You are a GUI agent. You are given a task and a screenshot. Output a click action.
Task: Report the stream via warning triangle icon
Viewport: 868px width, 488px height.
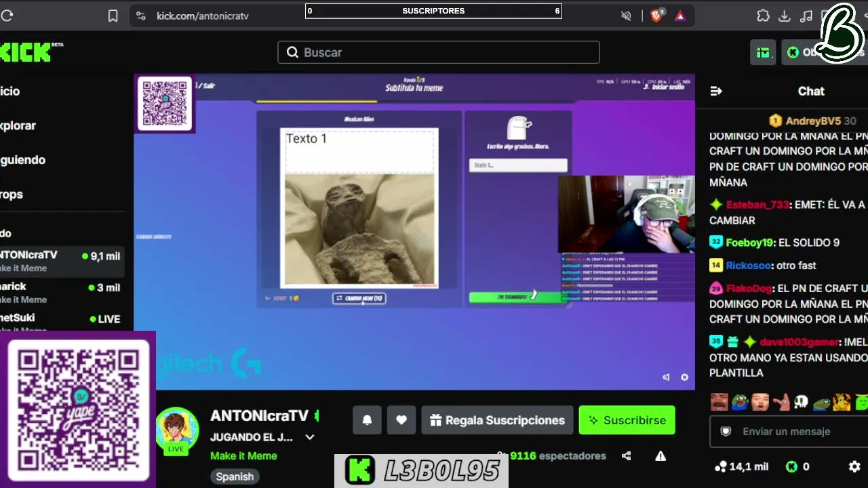pos(660,456)
